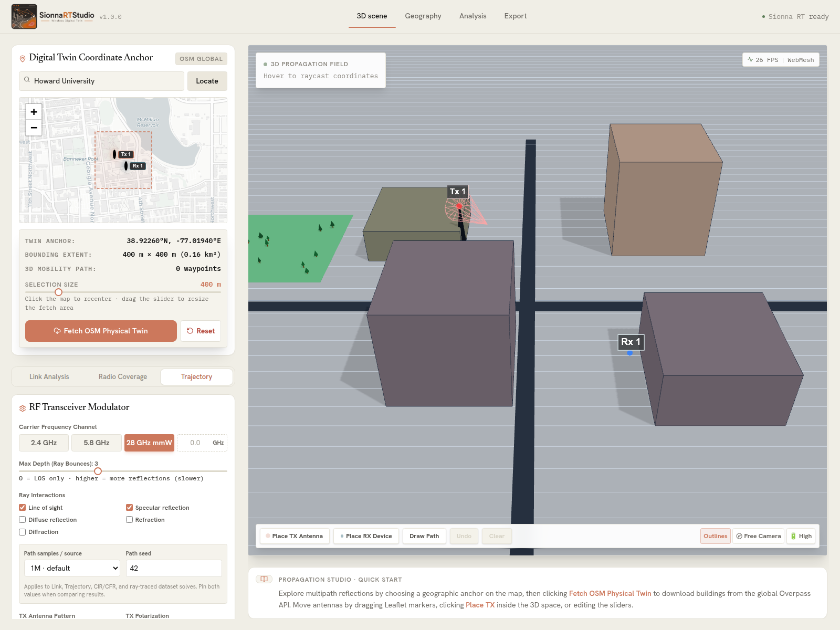The image size is (840, 630).
Task: Open the 3D scene tab
Action: pos(372,16)
